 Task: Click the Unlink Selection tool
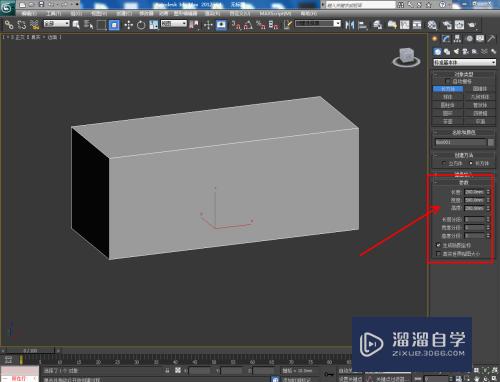click(22, 25)
